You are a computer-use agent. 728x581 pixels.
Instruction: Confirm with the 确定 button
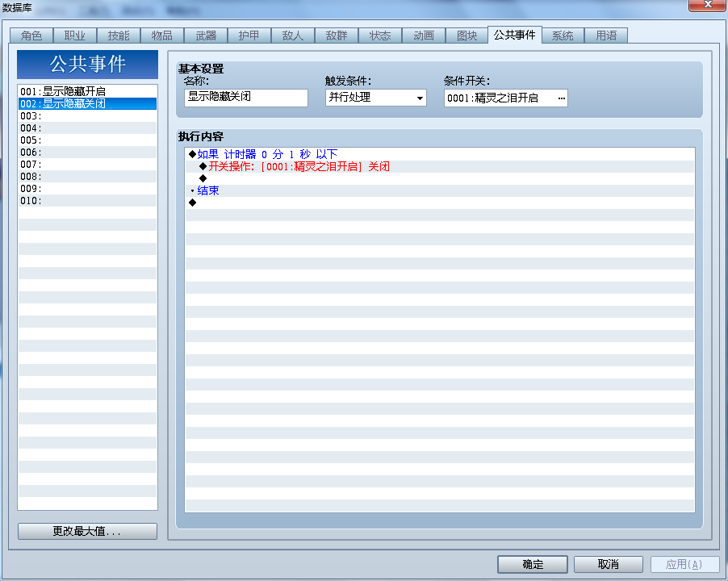click(x=533, y=564)
